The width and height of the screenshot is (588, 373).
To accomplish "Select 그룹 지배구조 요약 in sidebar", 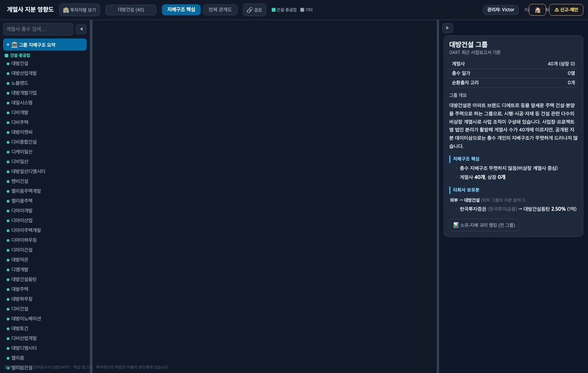I will [45, 45].
